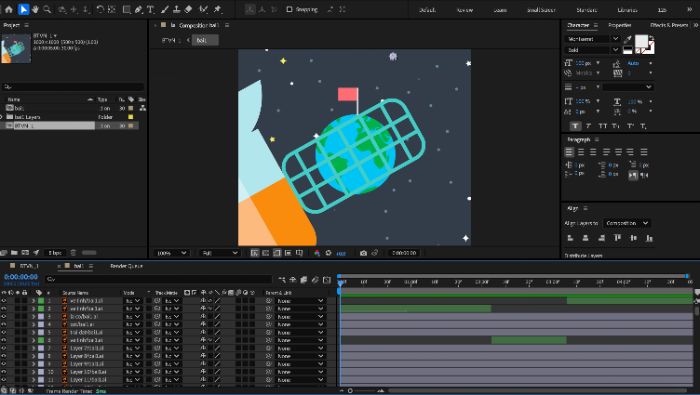Screen dimensions: 700x395
Task: Click the eyedropper in Character panel
Action: click(x=627, y=39)
